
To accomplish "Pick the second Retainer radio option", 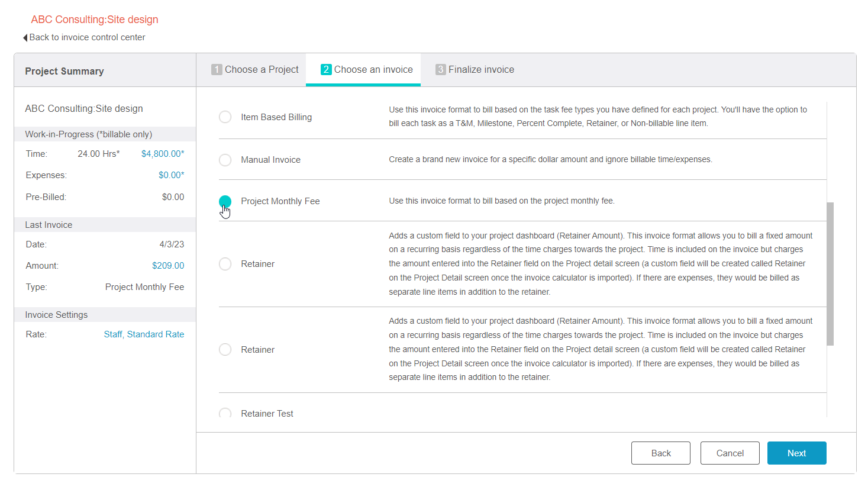I will pos(225,350).
